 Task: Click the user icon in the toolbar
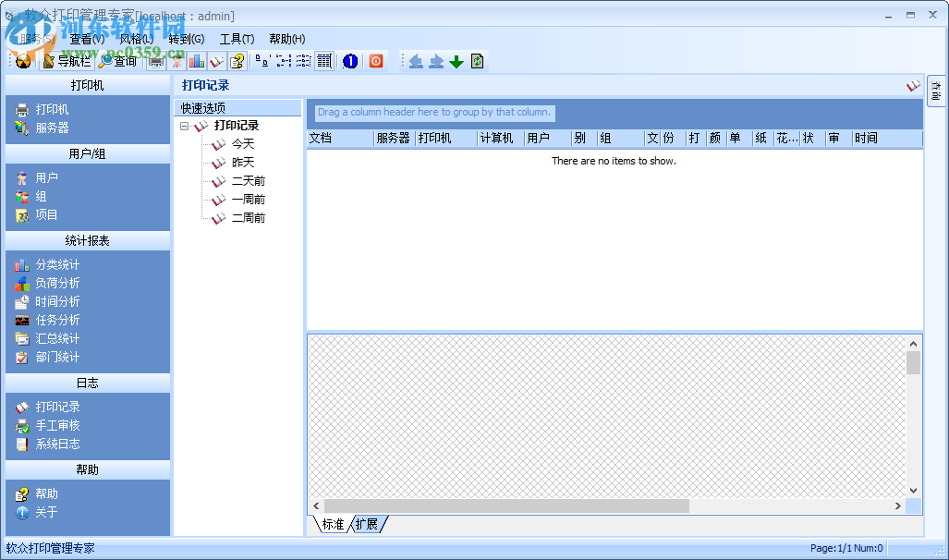[x=176, y=61]
